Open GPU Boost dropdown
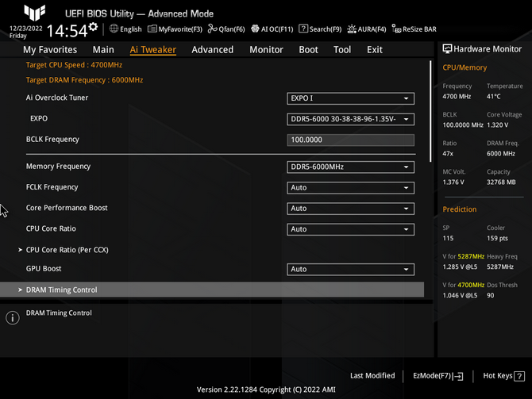This screenshot has height=399, width=532. (x=350, y=269)
